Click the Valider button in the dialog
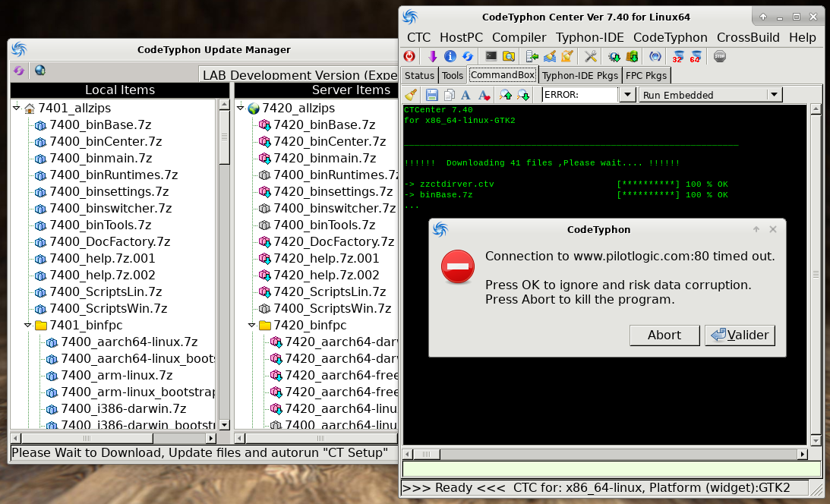Viewport: 830px width, 504px height. coord(740,335)
